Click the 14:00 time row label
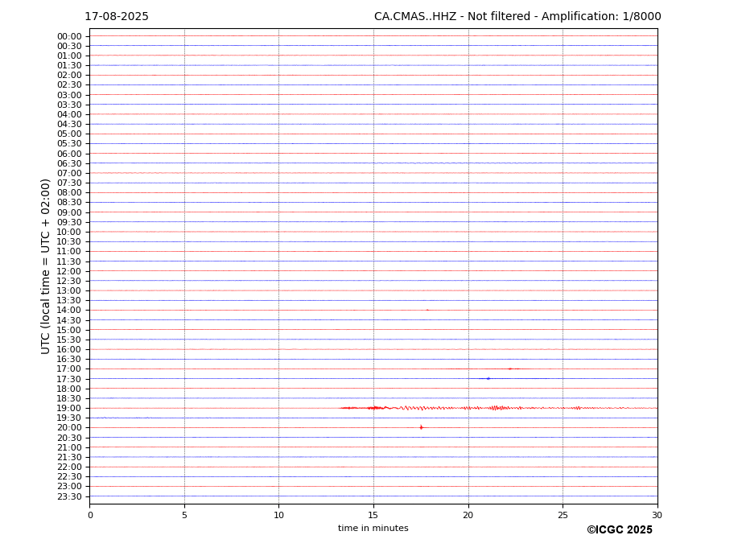 tap(69, 311)
